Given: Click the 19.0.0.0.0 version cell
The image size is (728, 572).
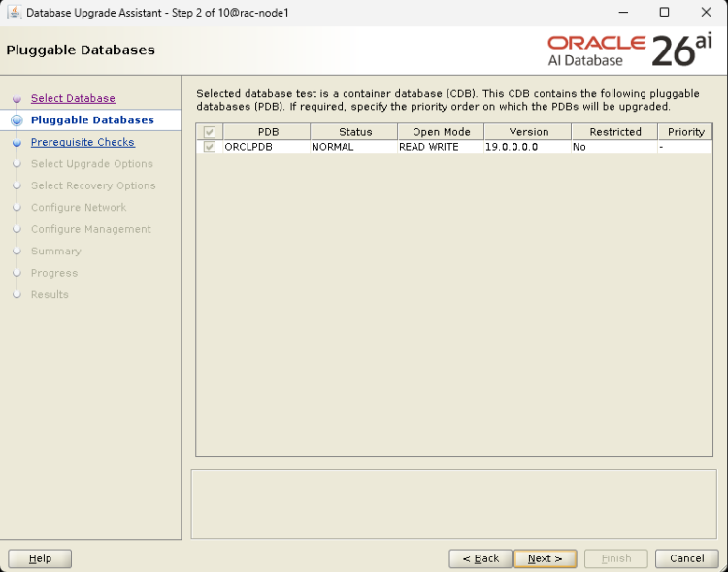Looking at the screenshot, I should coord(528,147).
